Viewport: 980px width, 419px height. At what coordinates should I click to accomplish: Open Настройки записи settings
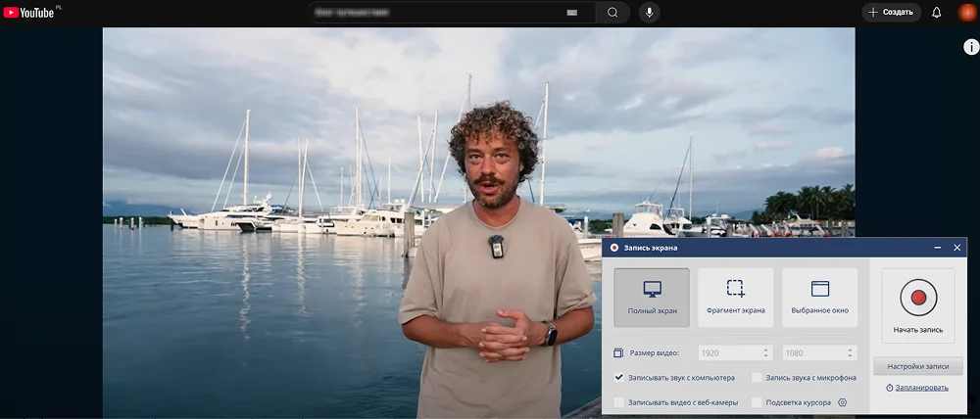click(x=918, y=366)
